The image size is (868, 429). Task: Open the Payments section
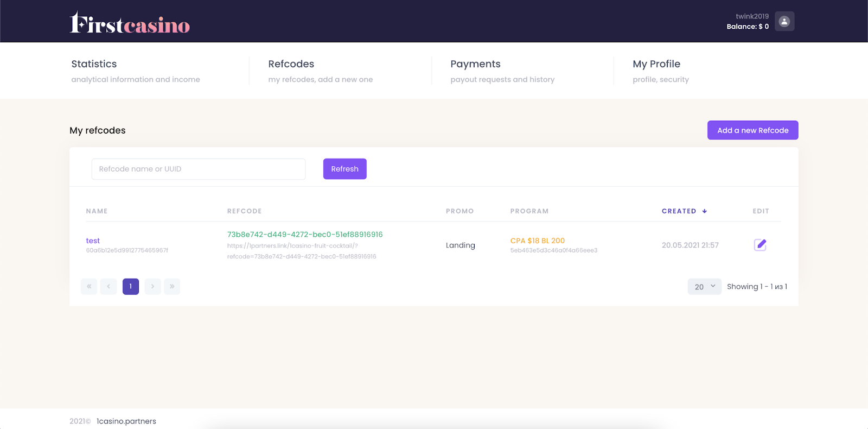[x=475, y=64]
